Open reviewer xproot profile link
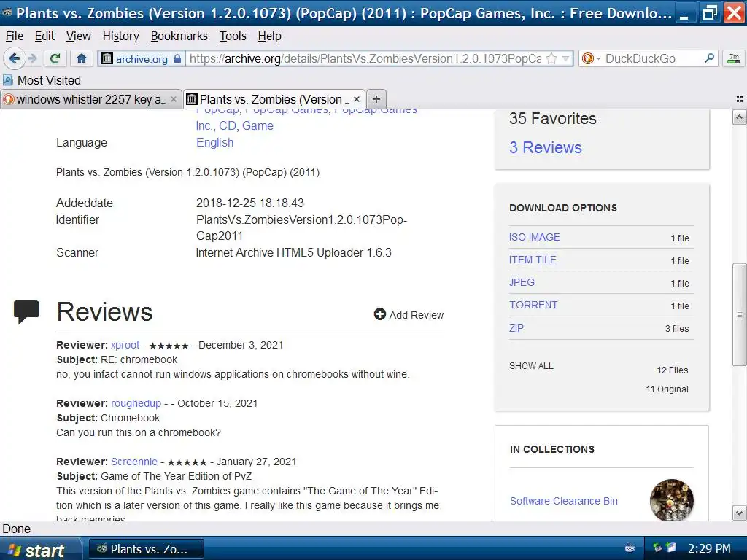Viewport: 747px width, 560px height. point(125,345)
